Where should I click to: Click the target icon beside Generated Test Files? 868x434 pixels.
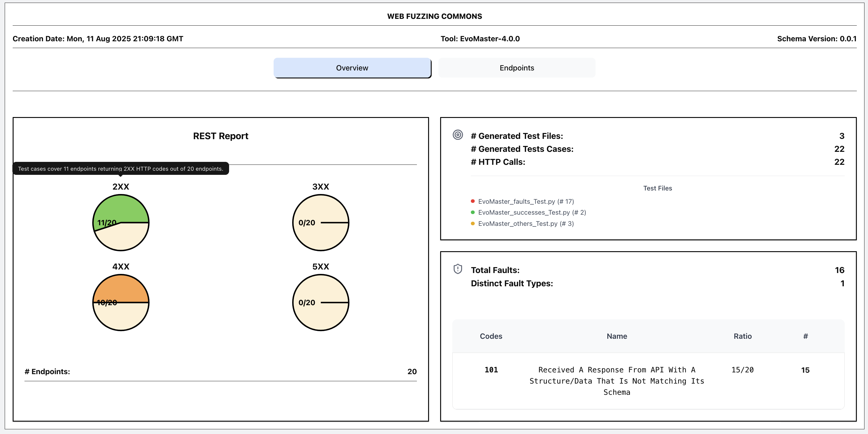458,135
